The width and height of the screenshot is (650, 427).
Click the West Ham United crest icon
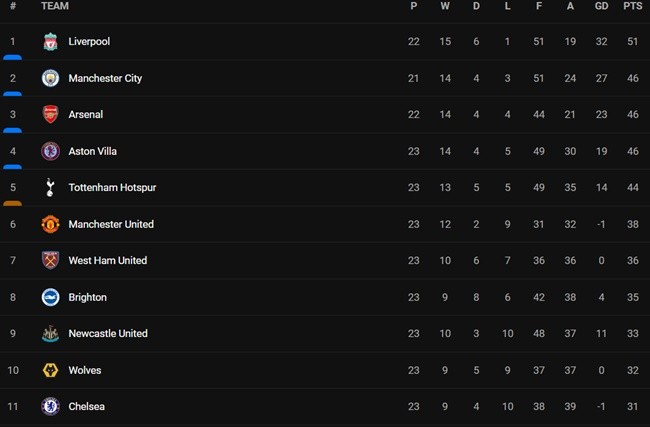click(50, 261)
